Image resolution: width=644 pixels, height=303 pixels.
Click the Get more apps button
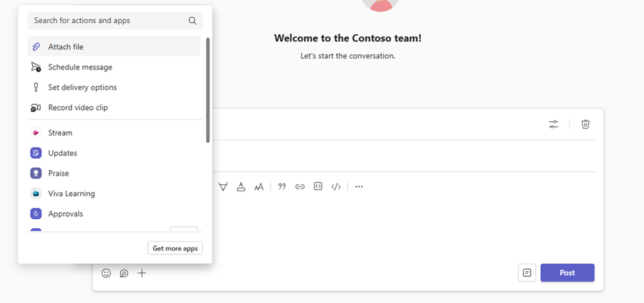click(x=175, y=248)
